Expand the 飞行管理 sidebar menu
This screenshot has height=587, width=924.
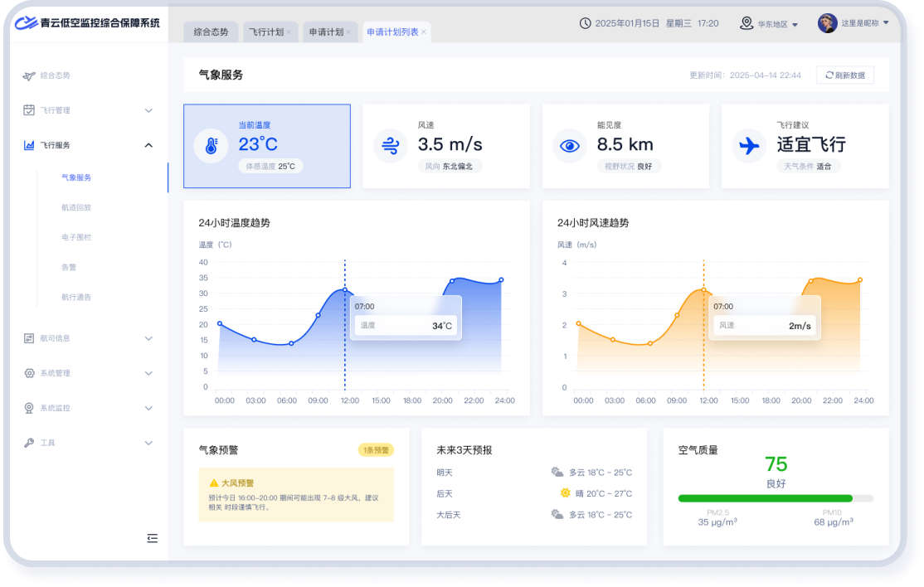click(148, 110)
